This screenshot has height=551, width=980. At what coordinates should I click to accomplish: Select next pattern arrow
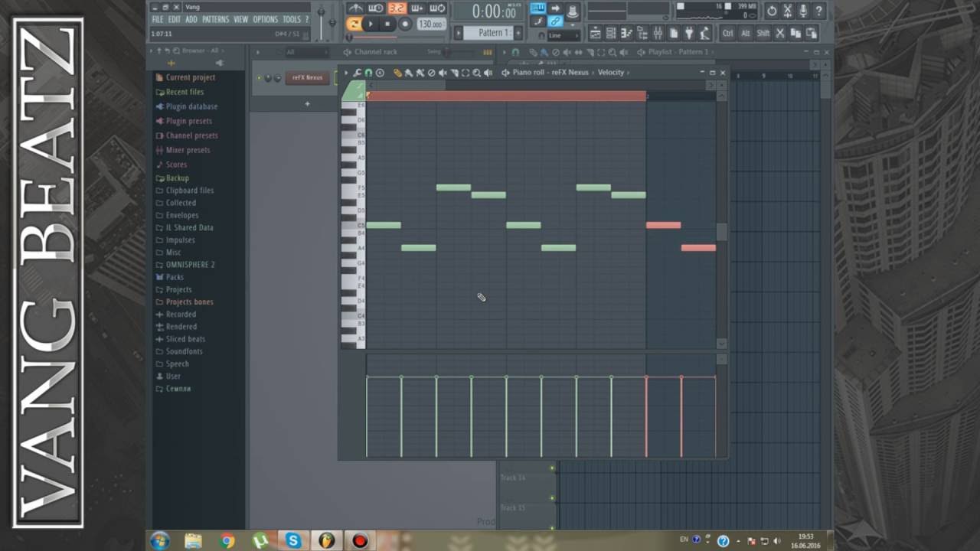458,32
